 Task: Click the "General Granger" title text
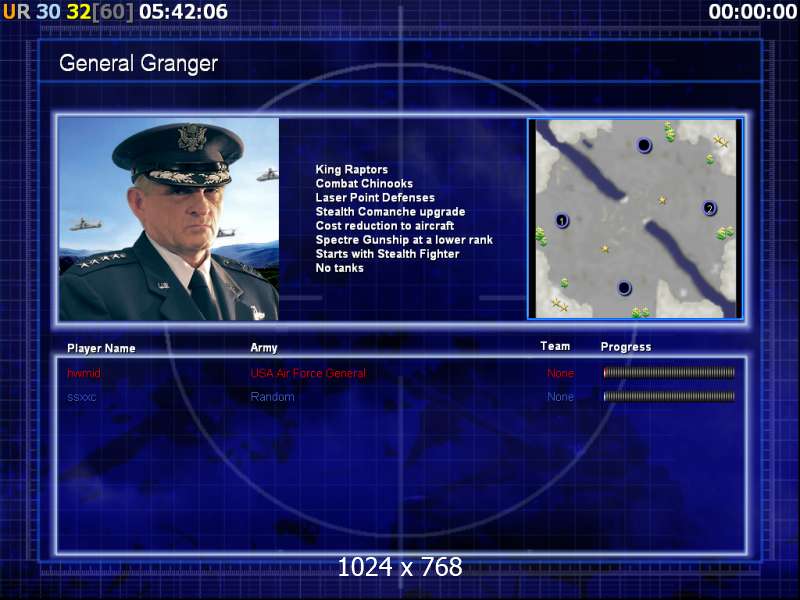pos(138,63)
